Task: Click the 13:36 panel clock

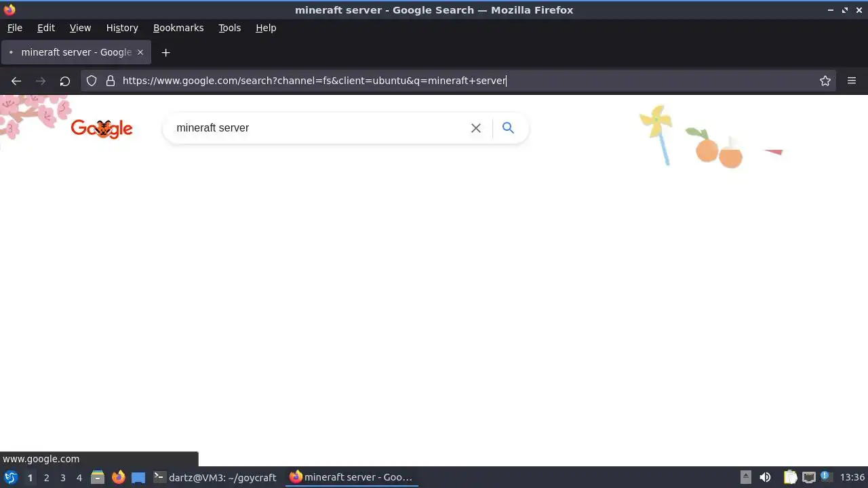Action: click(852, 477)
